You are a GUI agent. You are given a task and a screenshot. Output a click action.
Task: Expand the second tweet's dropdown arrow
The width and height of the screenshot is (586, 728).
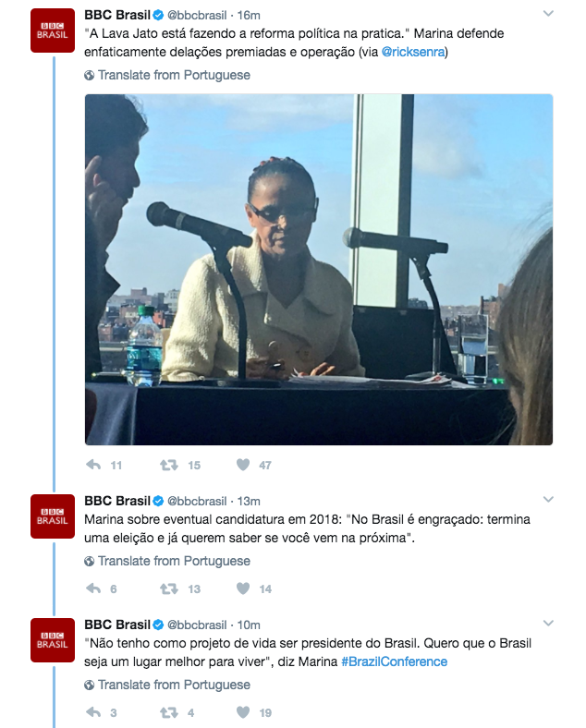pos(548,500)
